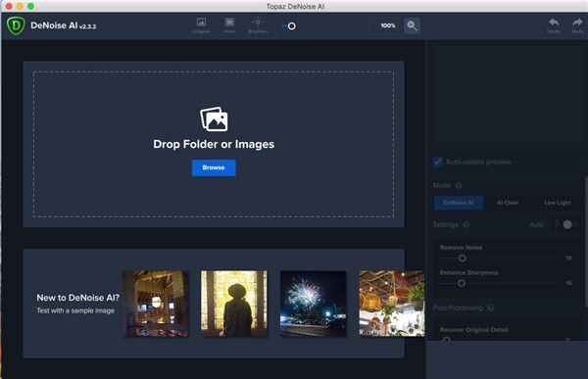588x379 pixels.
Task: Click the green macOS fullscreen button
Action: coord(30,6)
